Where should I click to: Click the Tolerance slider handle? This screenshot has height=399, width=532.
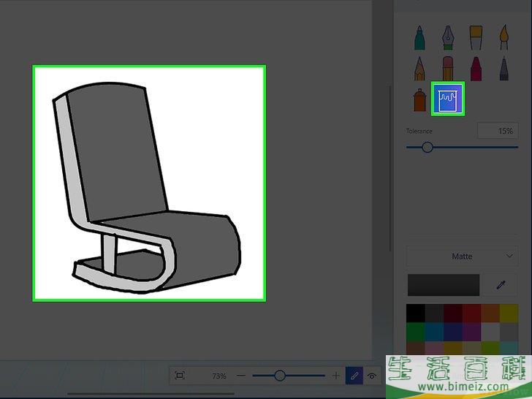point(427,147)
